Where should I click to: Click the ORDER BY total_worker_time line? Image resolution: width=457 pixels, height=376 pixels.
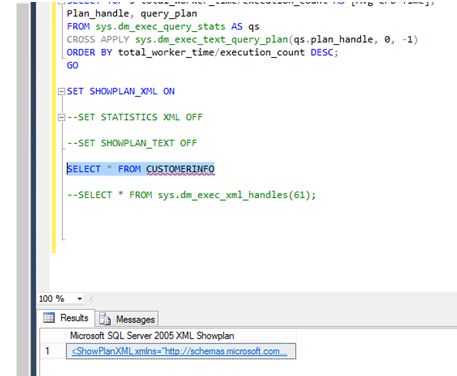click(202, 52)
